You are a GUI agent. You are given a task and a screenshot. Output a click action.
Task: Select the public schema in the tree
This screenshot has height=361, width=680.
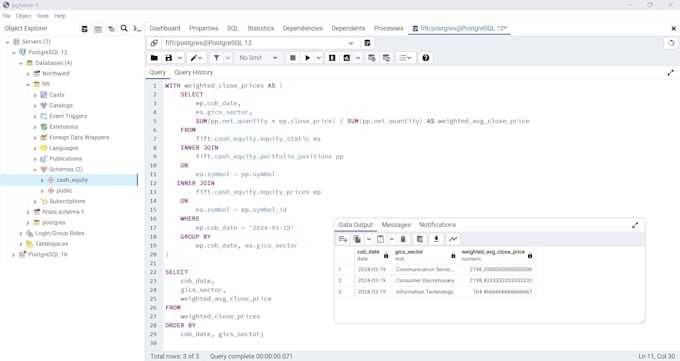click(64, 191)
